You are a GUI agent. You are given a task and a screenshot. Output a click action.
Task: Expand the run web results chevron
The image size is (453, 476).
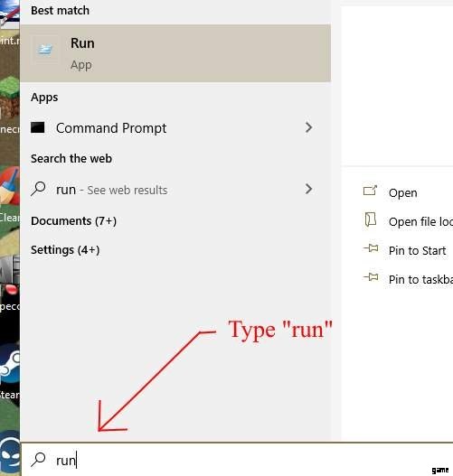(x=308, y=189)
